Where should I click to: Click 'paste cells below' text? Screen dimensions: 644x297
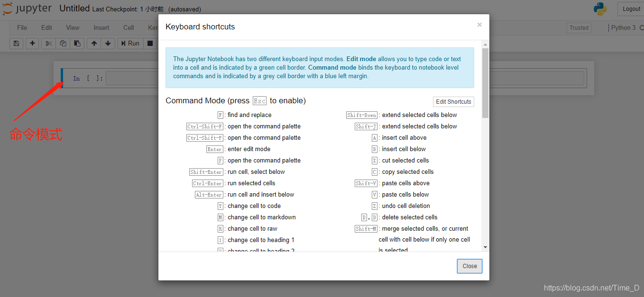tap(405, 194)
